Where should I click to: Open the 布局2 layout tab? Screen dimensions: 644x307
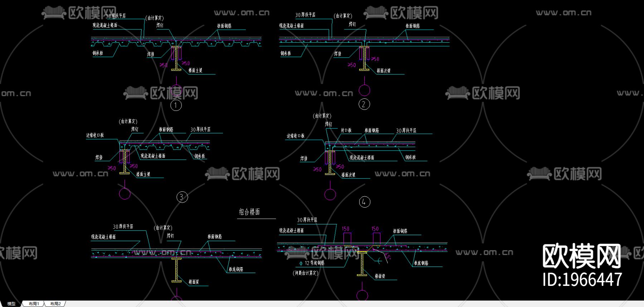point(55,304)
